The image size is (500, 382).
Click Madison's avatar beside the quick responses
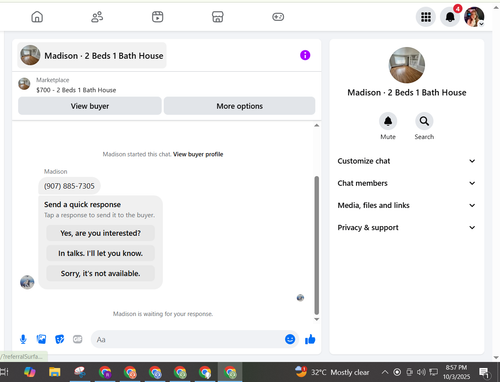(27, 282)
